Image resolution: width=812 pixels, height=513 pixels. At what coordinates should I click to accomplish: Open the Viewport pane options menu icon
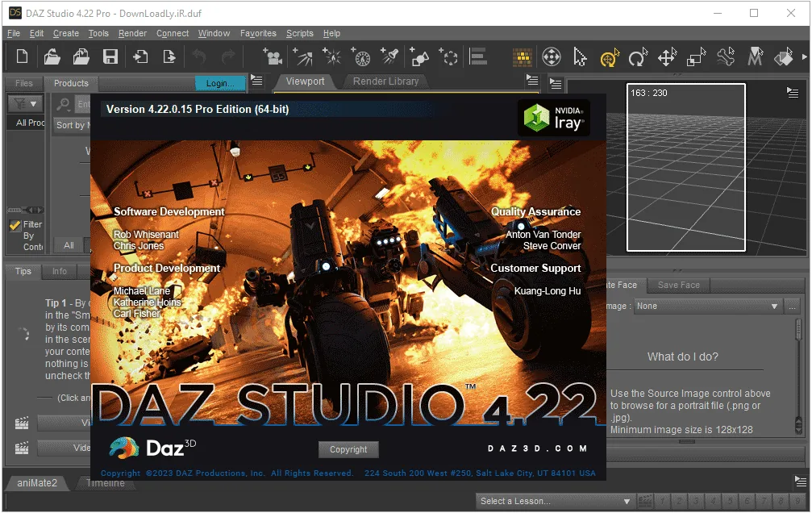pos(532,81)
